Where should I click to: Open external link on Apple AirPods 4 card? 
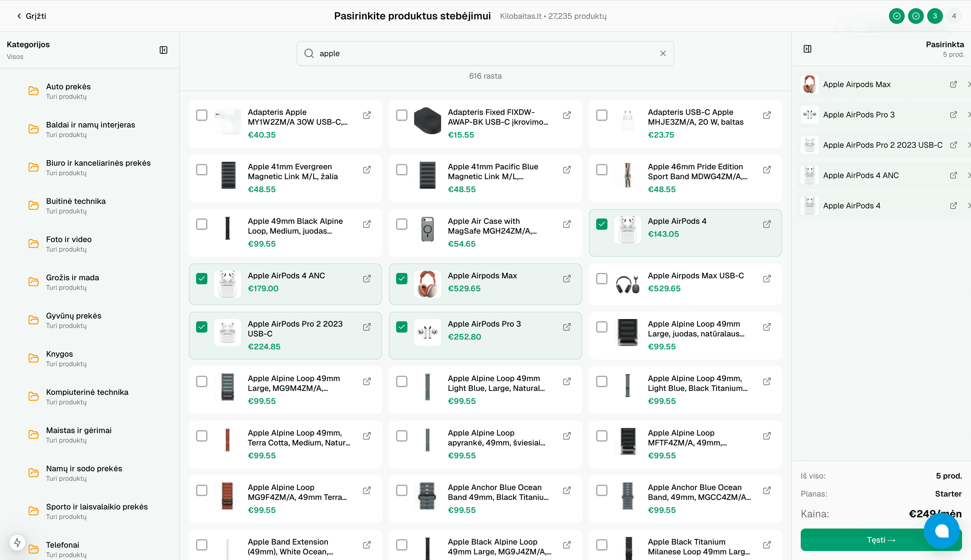[767, 224]
